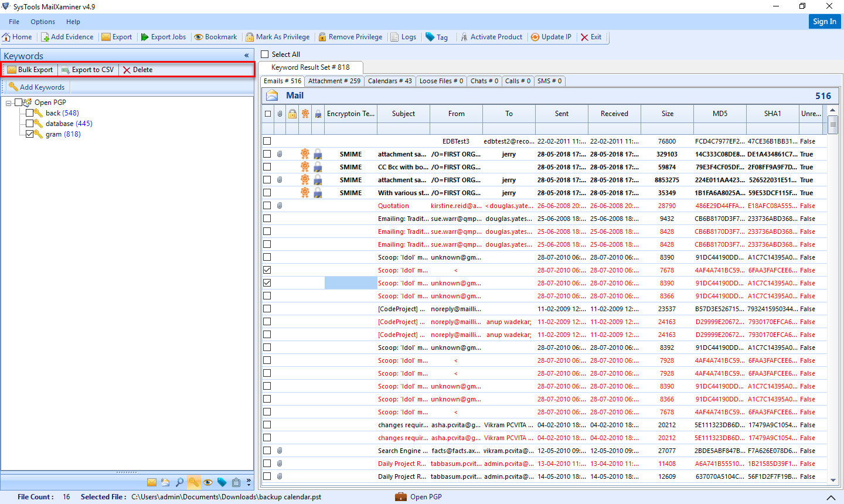Switch to Chats # 0 tab
844x504 pixels.
coord(484,81)
